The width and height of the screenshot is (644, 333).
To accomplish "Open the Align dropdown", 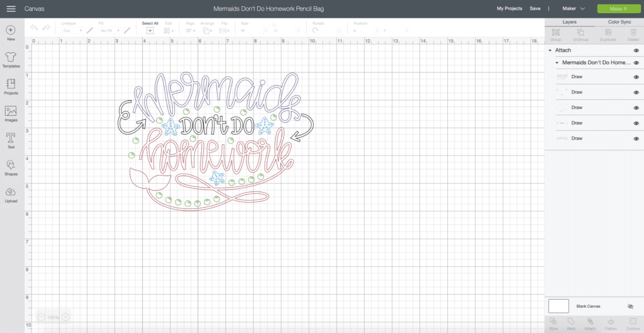I will 190,30.
